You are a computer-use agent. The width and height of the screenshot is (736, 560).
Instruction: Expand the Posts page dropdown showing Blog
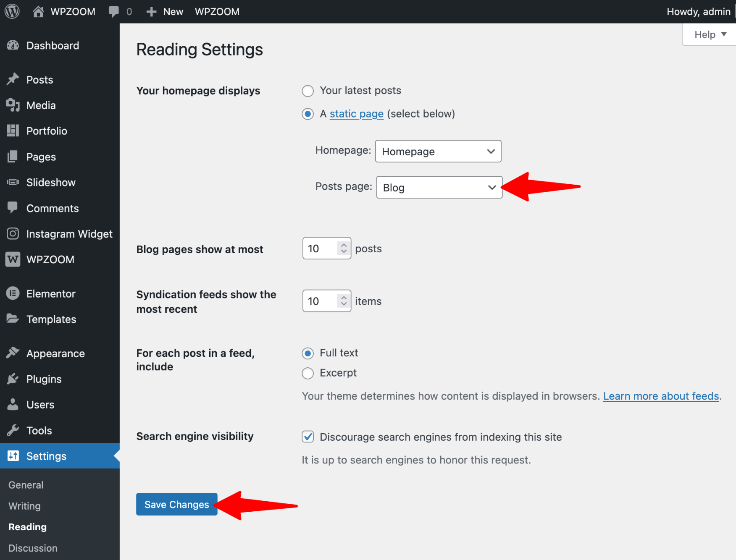coord(439,188)
